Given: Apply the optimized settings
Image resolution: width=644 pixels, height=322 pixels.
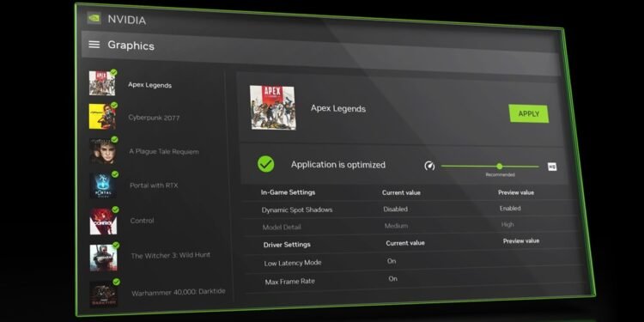Looking at the screenshot, I should pos(529,113).
